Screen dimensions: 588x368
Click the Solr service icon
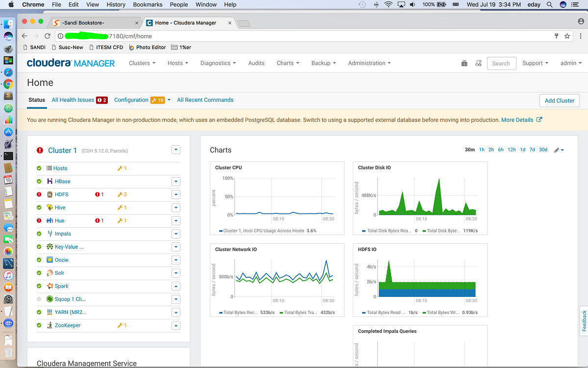click(49, 273)
